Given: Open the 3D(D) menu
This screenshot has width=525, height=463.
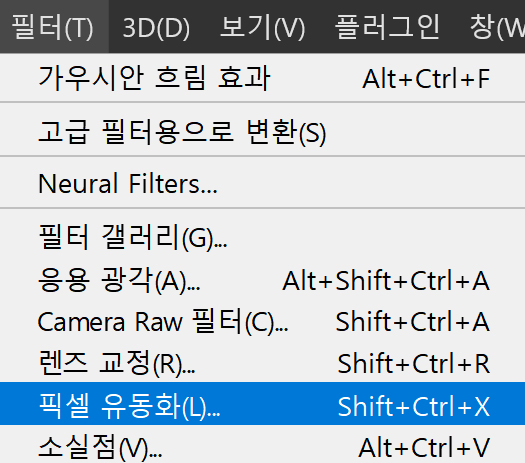Looking at the screenshot, I should (x=156, y=26).
